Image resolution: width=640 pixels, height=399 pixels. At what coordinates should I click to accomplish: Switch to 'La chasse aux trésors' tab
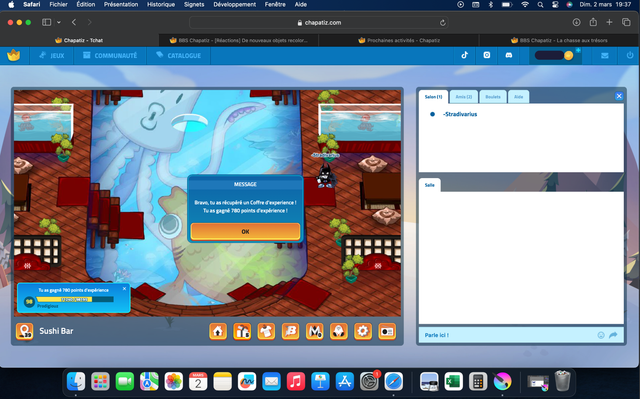click(559, 40)
